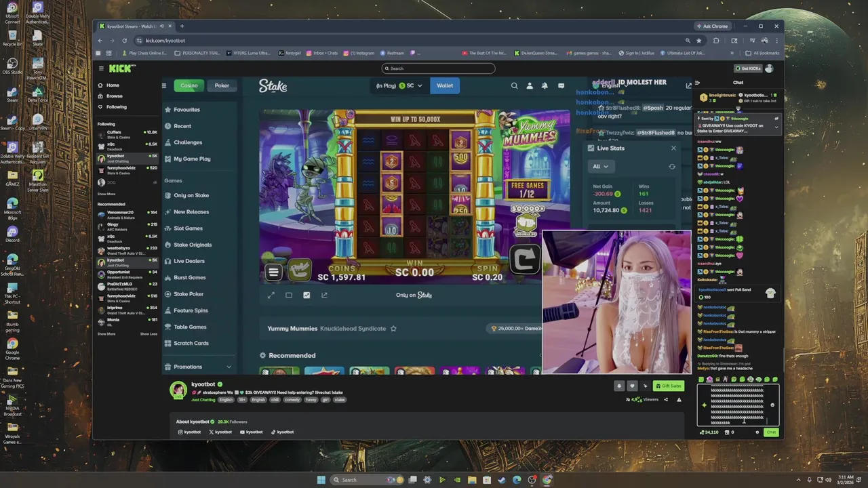Open Kick Home page
Viewport: 868px width, 488px height.
point(108,85)
